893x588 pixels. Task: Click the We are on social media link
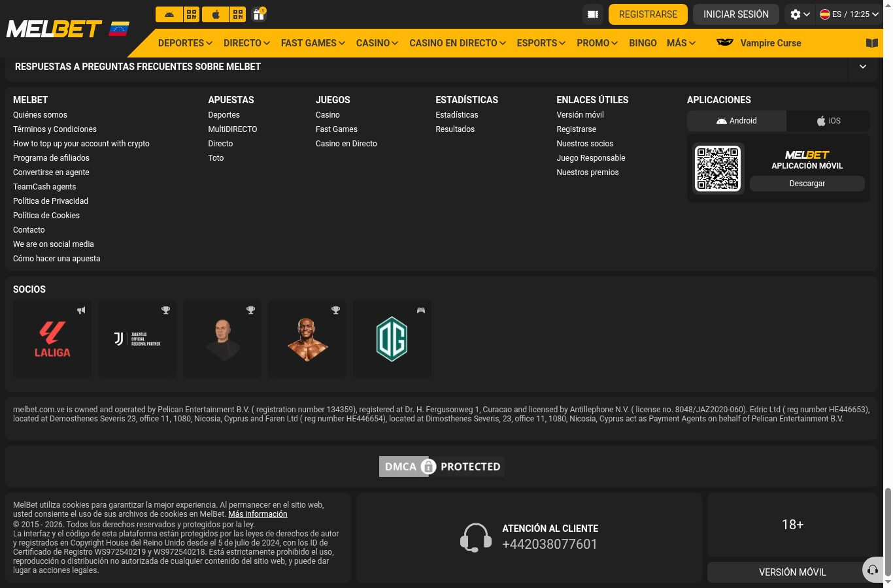(x=54, y=244)
